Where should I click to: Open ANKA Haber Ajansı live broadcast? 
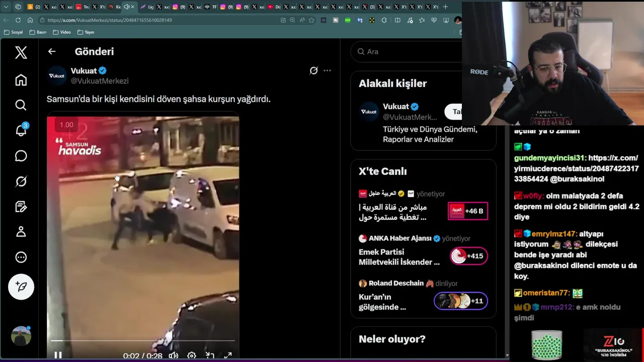(399, 257)
